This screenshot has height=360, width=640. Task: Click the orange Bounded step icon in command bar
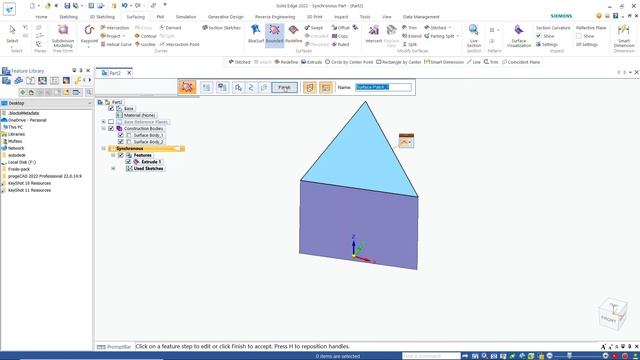tap(187, 87)
